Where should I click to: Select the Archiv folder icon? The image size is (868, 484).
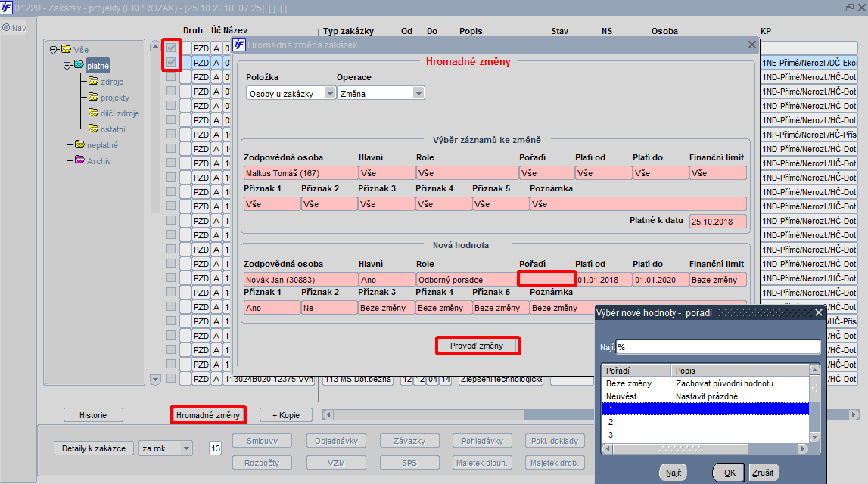[79, 160]
